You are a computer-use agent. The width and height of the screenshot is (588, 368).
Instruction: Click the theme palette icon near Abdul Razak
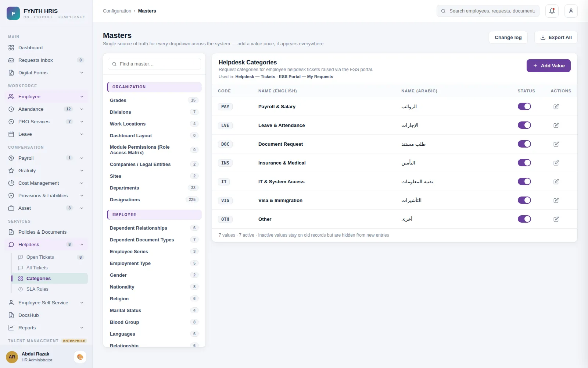click(80, 357)
